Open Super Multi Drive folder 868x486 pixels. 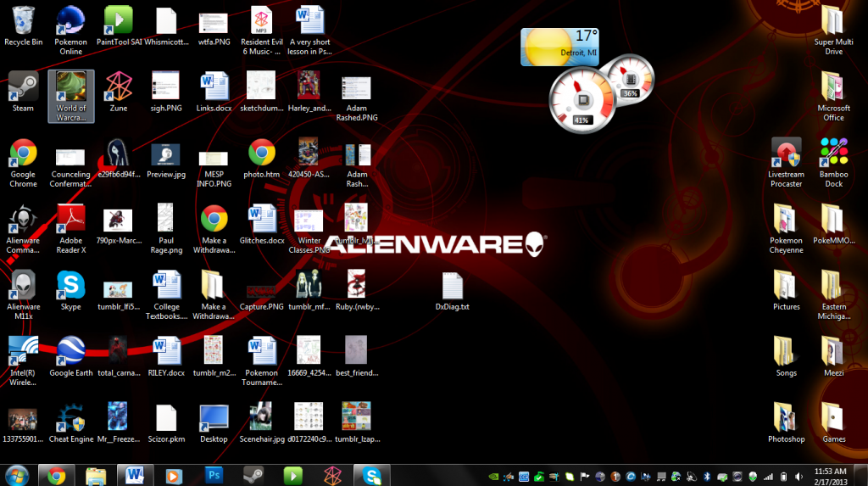click(834, 30)
